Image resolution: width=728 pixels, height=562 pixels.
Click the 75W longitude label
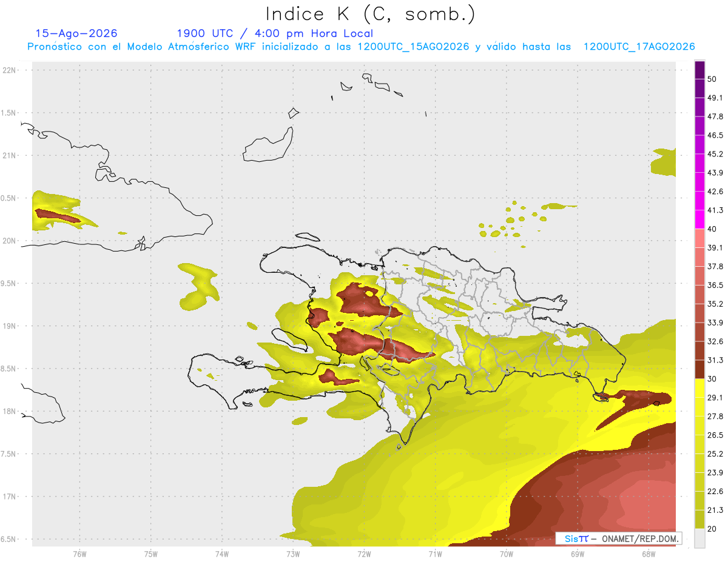150,554
